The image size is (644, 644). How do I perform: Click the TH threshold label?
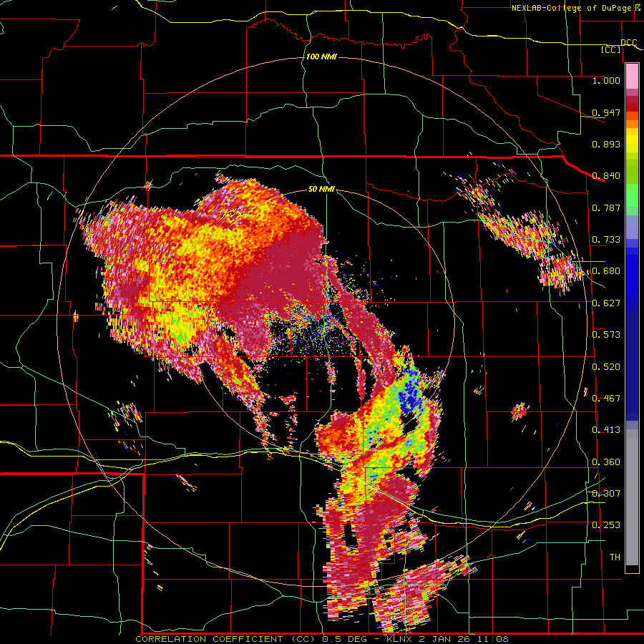[x=615, y=557]
